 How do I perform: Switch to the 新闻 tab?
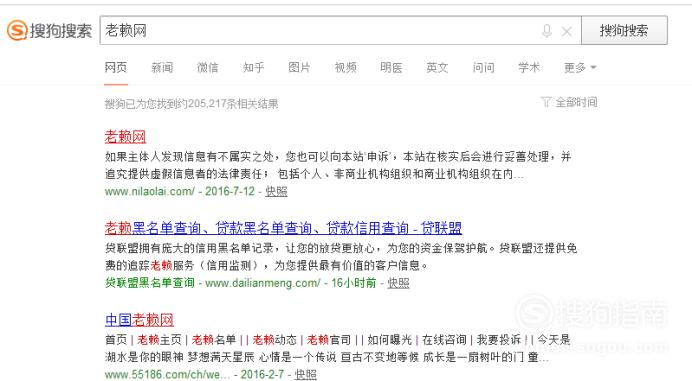pos(162,68)
